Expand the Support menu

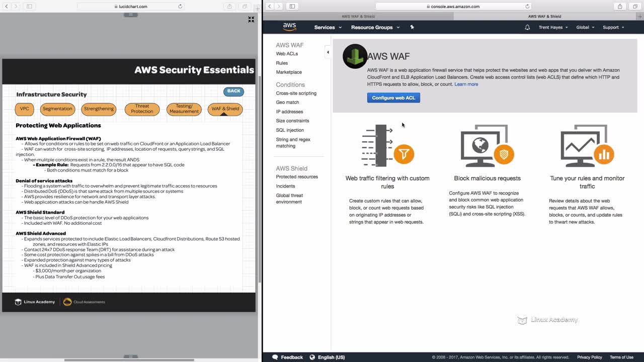(613, 27)
